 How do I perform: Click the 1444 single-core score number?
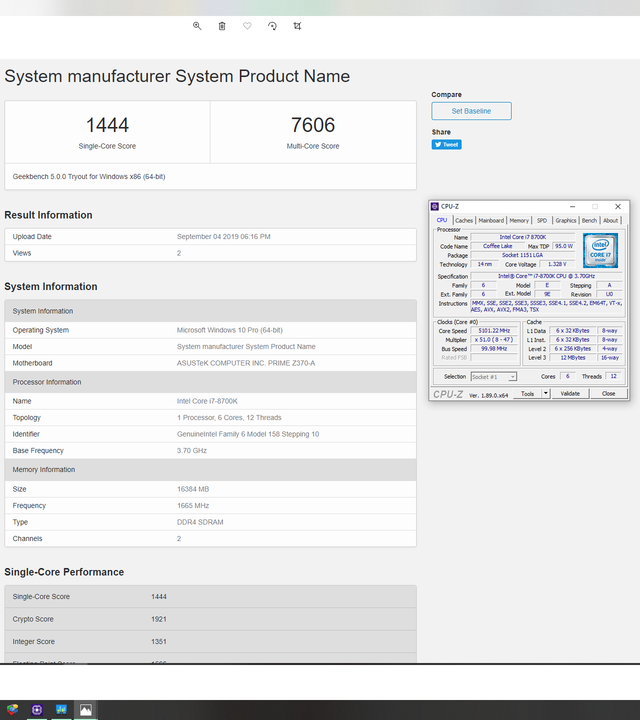[107, 125]
